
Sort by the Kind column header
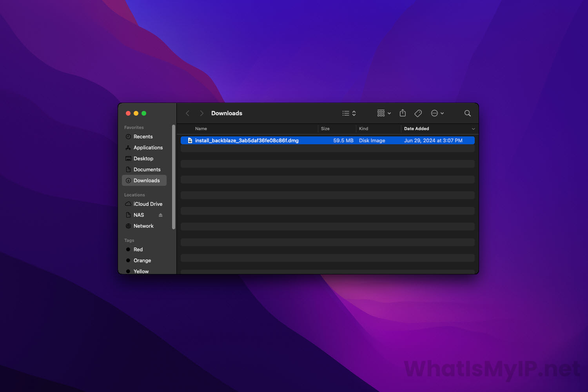[x=363, y=129]
